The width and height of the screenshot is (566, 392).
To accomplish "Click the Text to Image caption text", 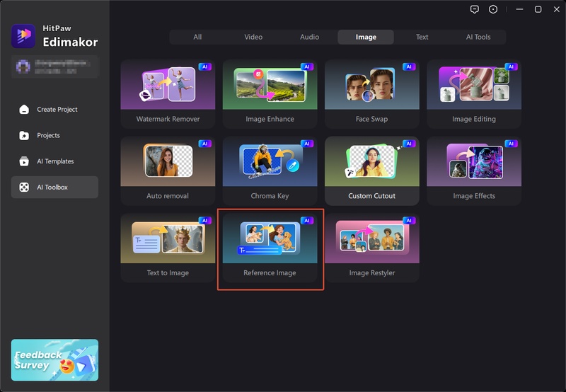I will (x=168, y=273).
